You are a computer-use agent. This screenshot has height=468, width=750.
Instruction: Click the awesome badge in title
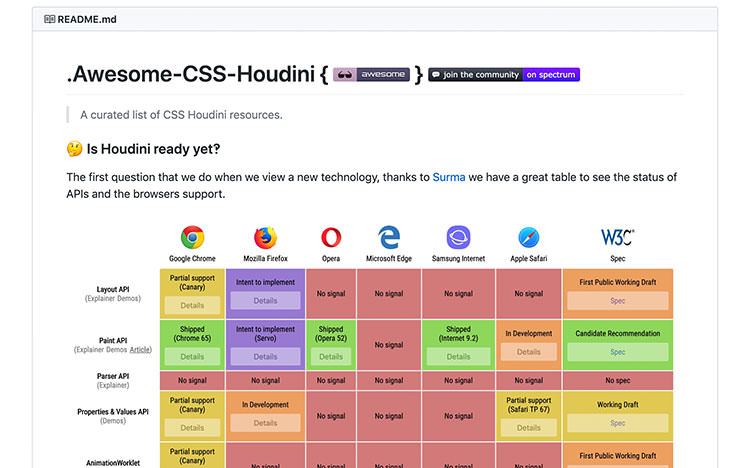click(371, 74)
